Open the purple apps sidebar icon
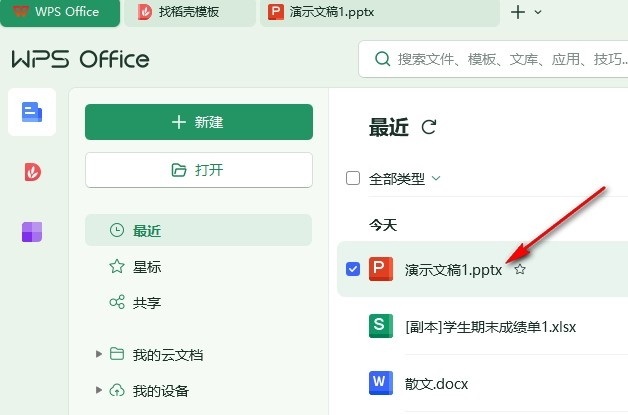 point(32,232)
